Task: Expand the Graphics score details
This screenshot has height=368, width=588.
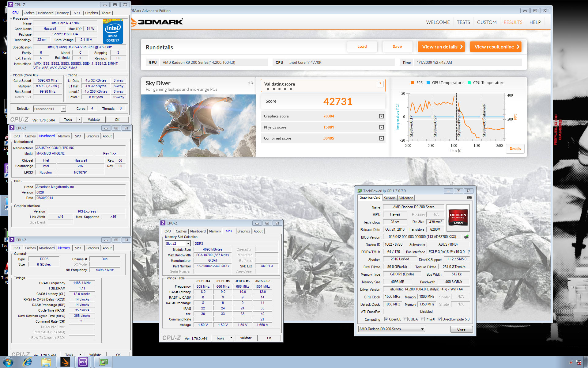Action: click(382, 116)
